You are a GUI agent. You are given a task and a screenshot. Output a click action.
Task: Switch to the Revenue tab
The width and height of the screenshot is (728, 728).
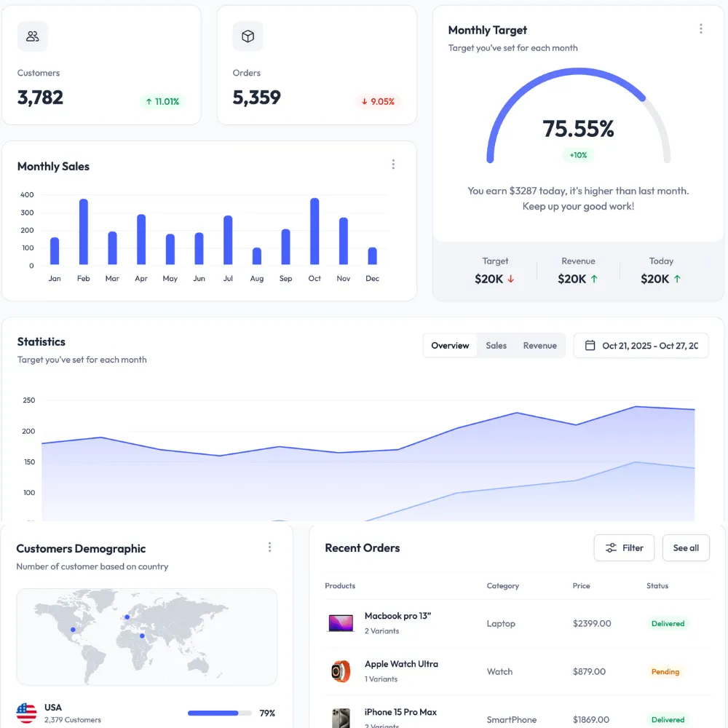click(539, 346)
